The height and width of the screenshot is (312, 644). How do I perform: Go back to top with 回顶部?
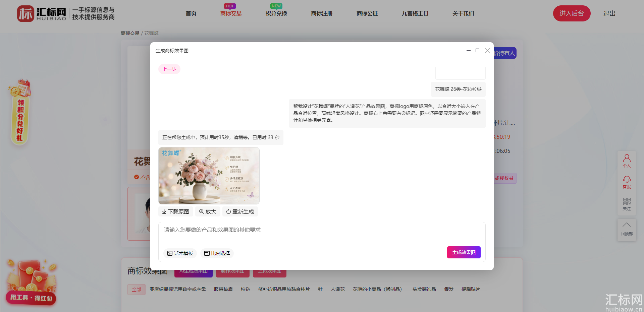pos(627,229)
